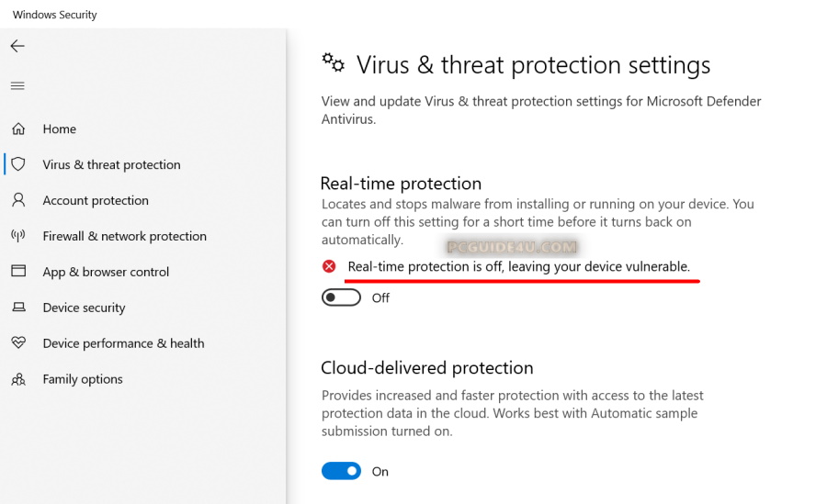Go to Firewall & network protection
827x504 pixels.
(x=124, y=236)
